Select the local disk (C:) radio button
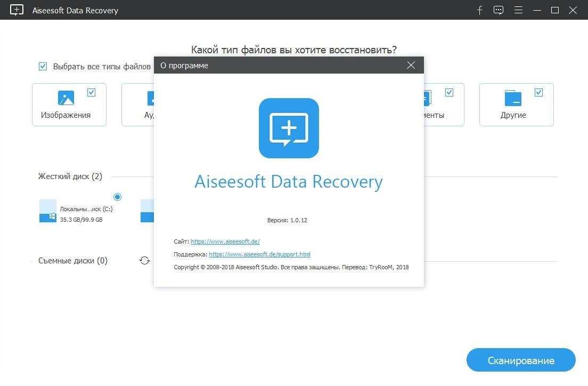This screenshot has width=588, height=386. pos(117,197)
